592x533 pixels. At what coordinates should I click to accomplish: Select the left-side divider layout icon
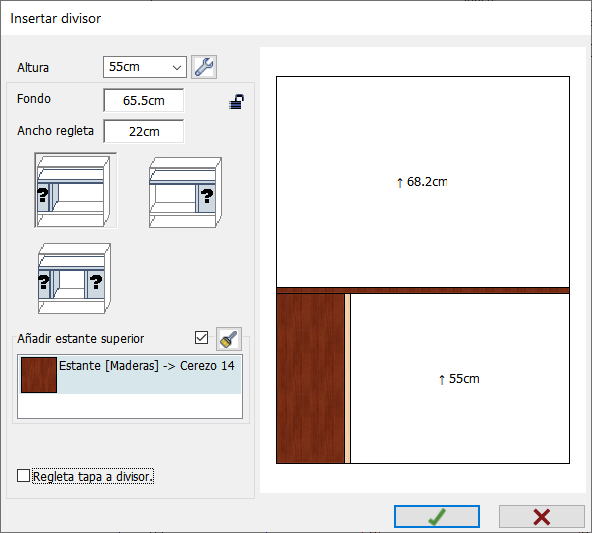[76, 190]
